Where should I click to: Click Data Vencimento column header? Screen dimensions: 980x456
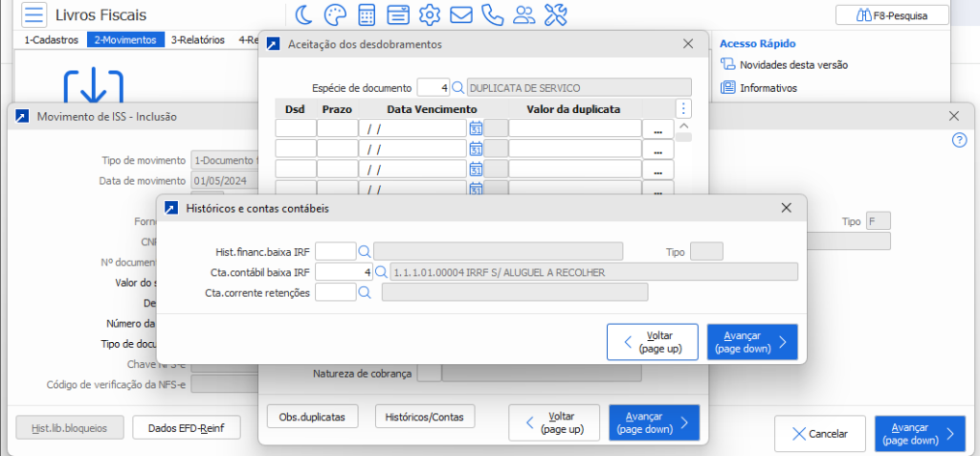(x=432, y=109)
